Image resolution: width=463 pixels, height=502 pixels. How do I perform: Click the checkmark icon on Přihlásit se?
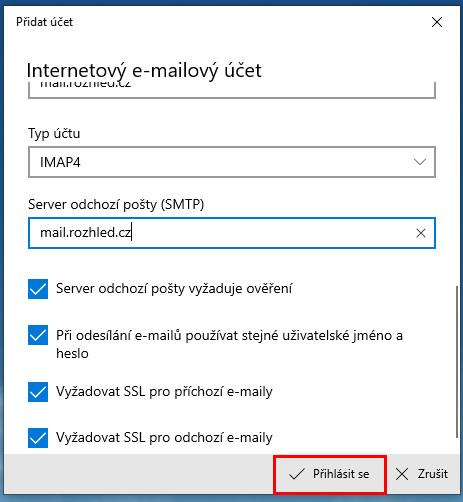pos(297,474)
